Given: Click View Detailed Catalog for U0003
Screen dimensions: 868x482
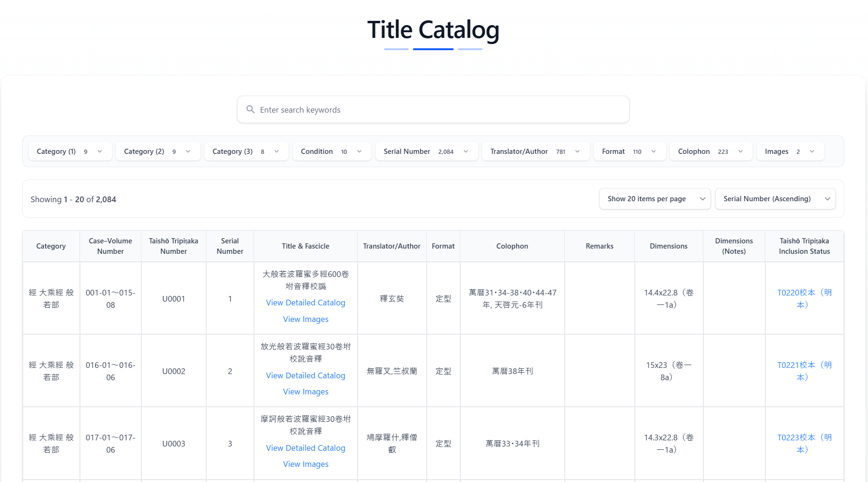Looking at the screenshot, I should click(305, 448).
